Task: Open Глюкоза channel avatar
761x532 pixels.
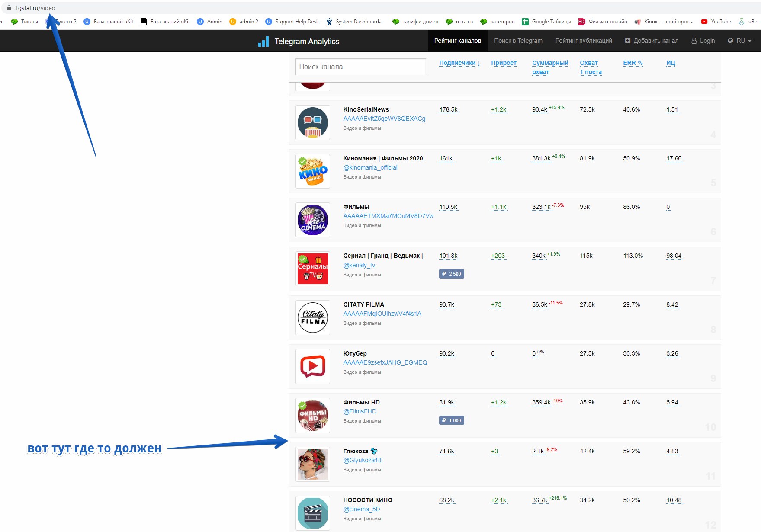Action: coord(313,464)
